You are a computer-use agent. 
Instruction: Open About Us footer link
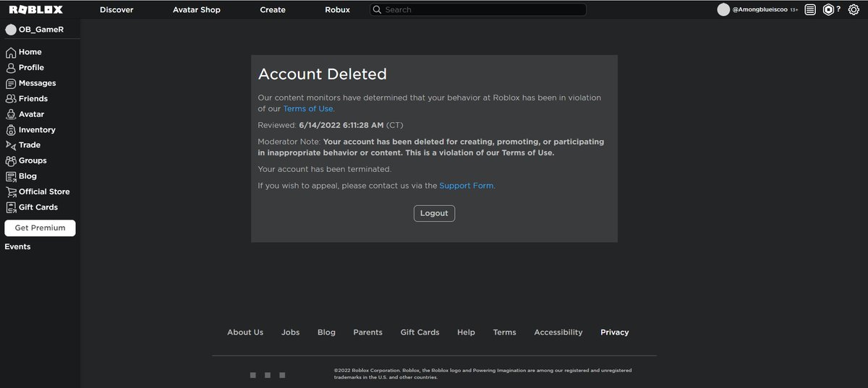pos(245,332)
